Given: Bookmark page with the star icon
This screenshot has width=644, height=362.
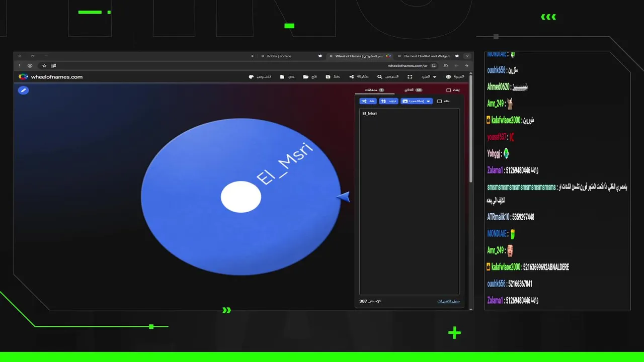Looking at the screenshot, I should point(44,66).
